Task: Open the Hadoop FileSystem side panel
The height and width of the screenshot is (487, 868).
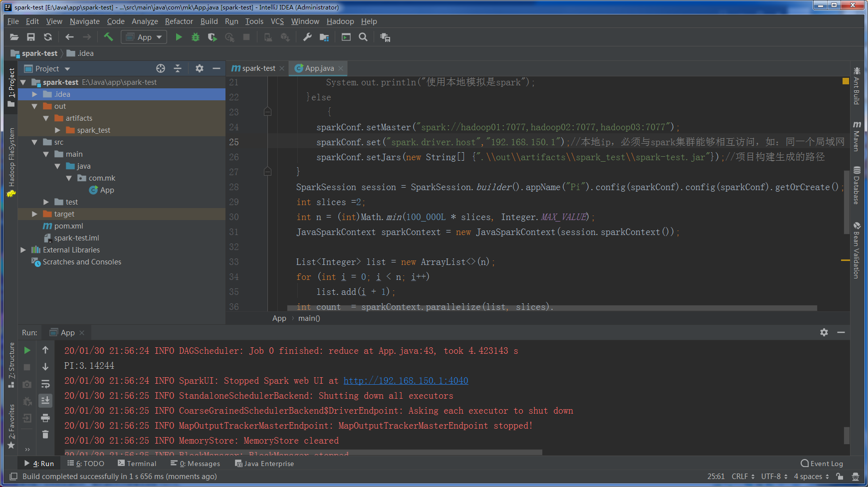Action: point(11,163)
